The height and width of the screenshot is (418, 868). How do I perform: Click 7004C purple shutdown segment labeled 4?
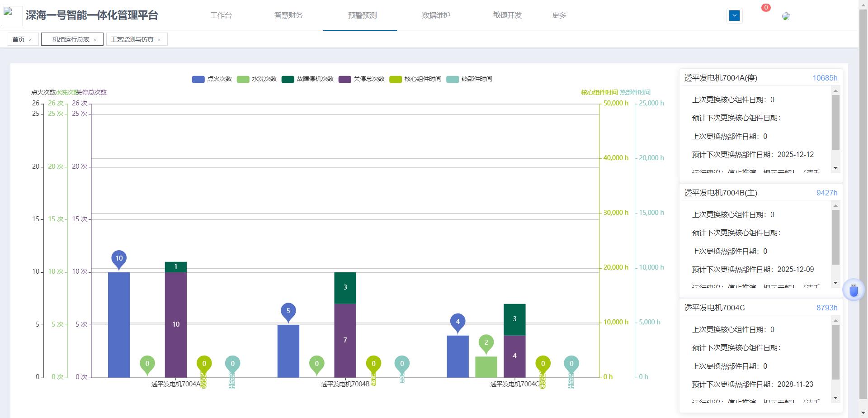coord(514,356)
